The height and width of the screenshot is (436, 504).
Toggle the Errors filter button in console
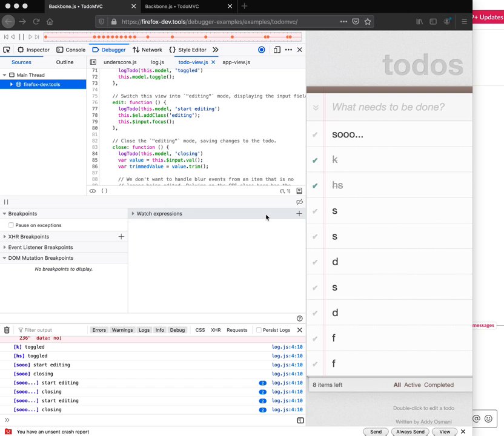pyautogui.click(x=99, y=330)
